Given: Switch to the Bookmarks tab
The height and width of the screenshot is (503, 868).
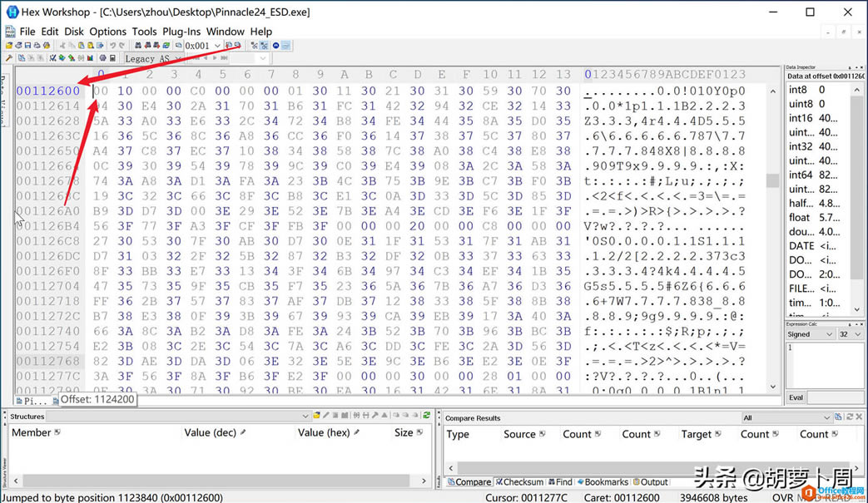Looking at the screenshot, I should (x=603, y=482).
